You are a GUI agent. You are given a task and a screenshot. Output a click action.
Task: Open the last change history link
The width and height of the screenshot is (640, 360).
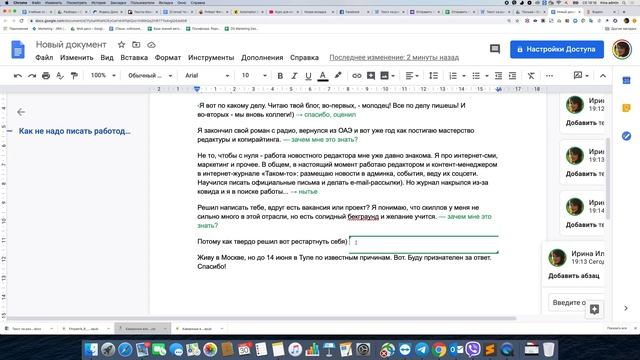[394, 58]
